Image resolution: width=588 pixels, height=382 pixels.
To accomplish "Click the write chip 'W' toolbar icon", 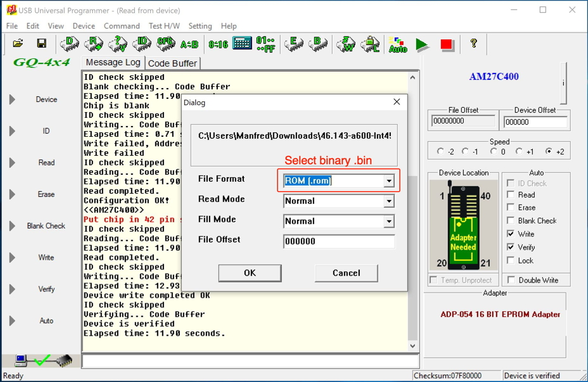I will (345, 44).
